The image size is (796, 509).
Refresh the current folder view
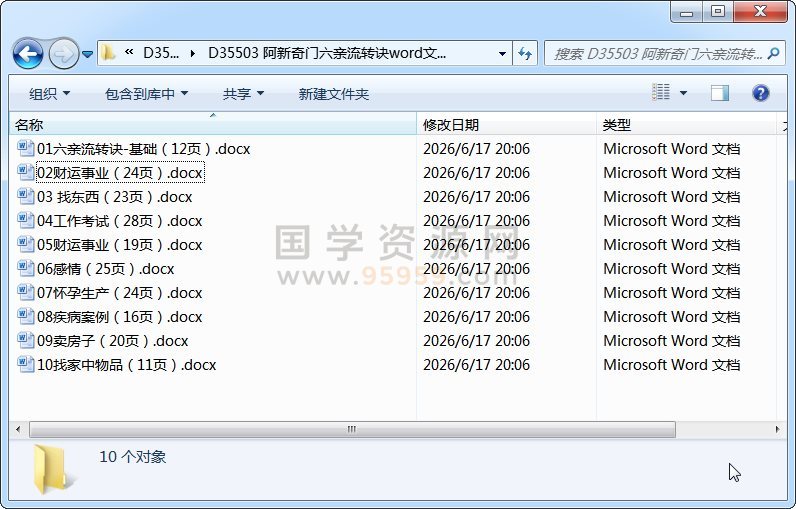tap(524, 53)
